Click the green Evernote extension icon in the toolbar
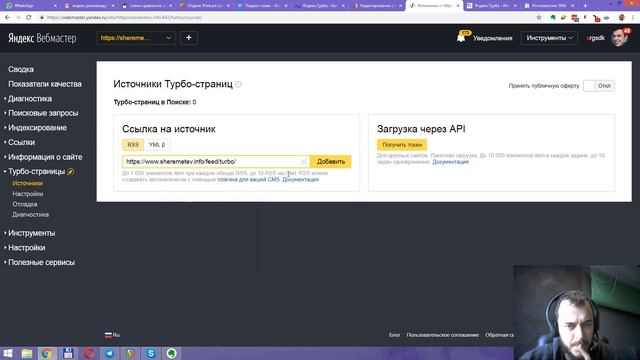The height and width of the screenshot is (360, 640). [x=553, y=18]
